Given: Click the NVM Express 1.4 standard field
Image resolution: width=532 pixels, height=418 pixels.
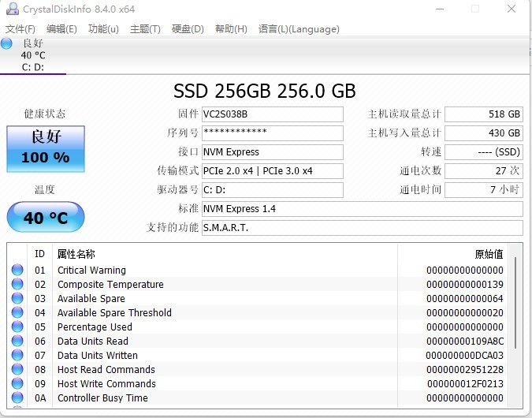Looking at the screenshot, I should (x=363, y=209).
